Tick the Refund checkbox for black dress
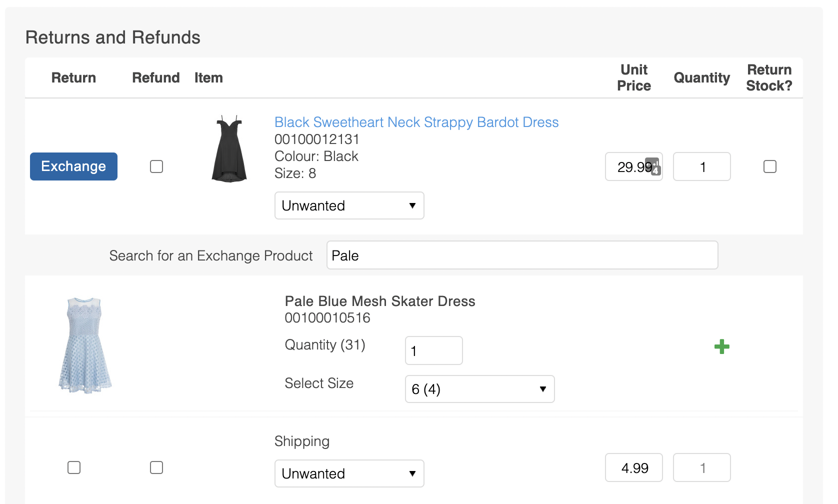The width and height of the screenshot is (838, 504). pyautogui.click(x=156, y=166)
